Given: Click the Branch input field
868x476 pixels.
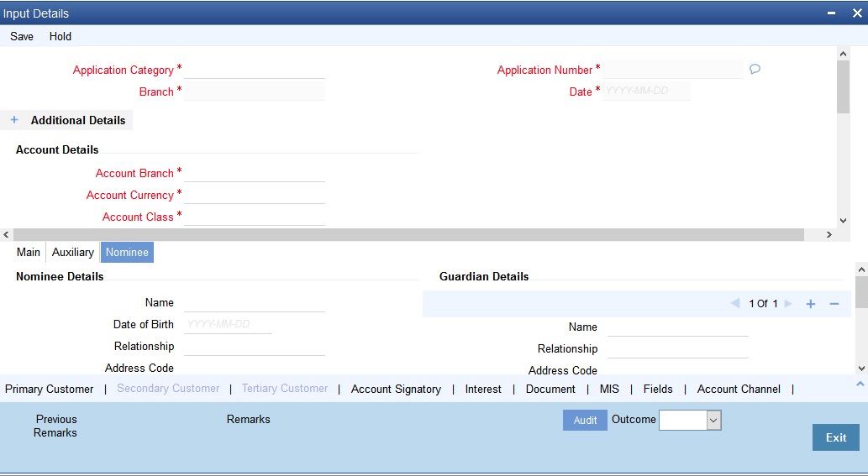Looking at the screenshot, I should click(255, 92).
